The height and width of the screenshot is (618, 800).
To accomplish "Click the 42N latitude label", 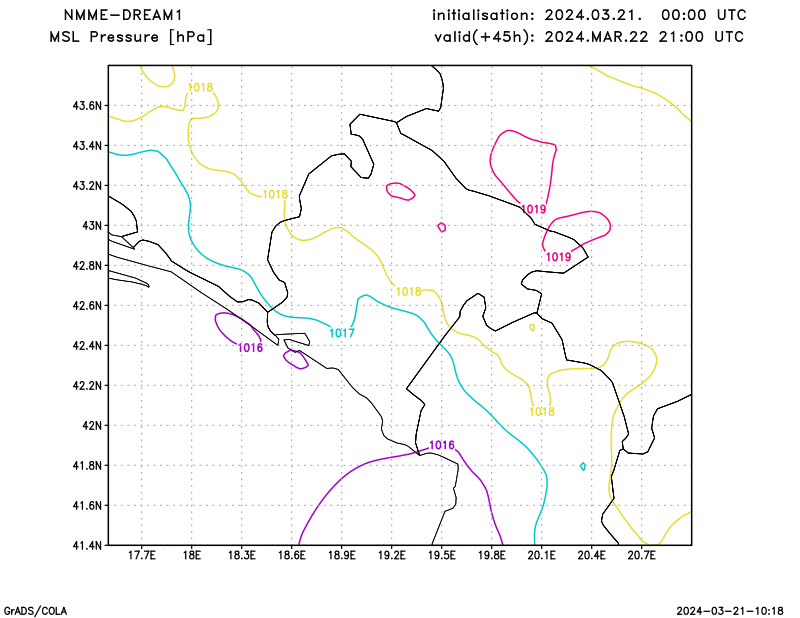I will coord(92,426).
